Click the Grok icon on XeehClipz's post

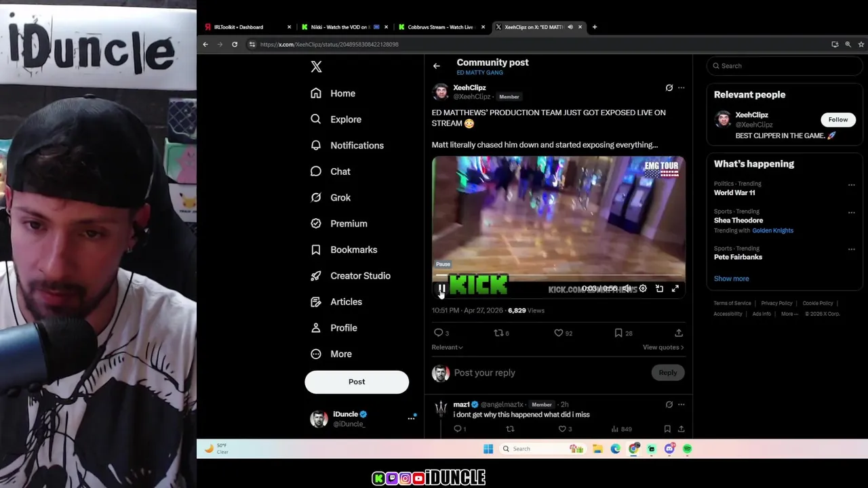[669, 87]
